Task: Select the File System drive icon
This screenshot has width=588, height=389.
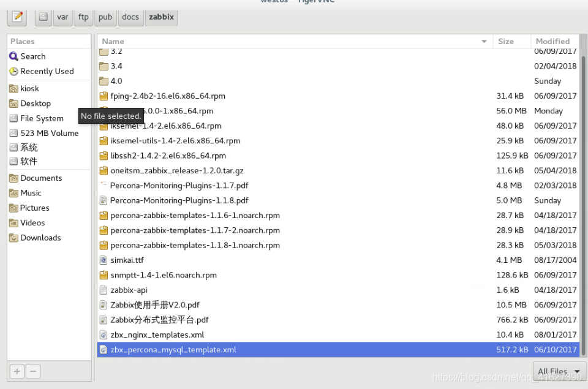Action: point(13,119)
